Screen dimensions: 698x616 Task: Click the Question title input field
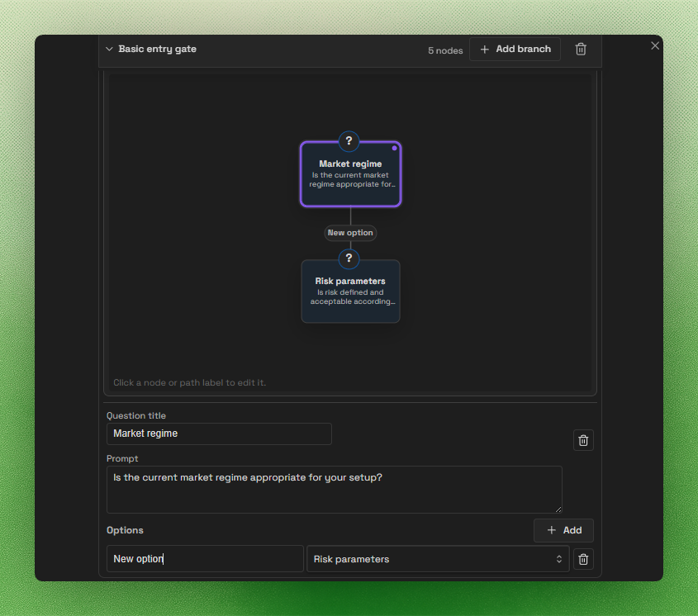(x=219, y=434)
